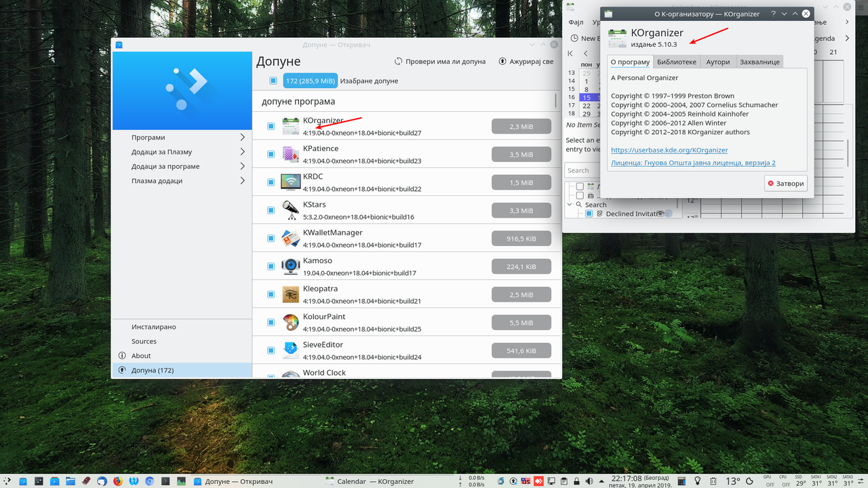Collapse the Search tree node in KOrganizer
Screen dimensions: 868x488
coord(570,204)
